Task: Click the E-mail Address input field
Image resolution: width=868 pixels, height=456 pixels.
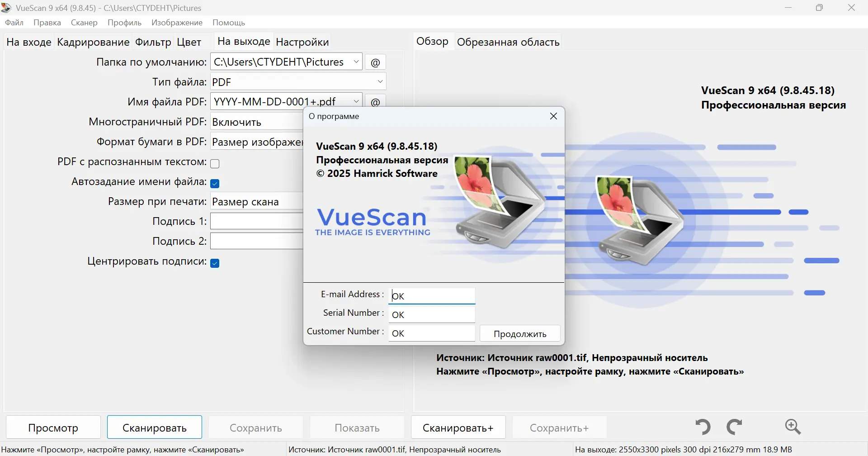Action: click(432, 296)
